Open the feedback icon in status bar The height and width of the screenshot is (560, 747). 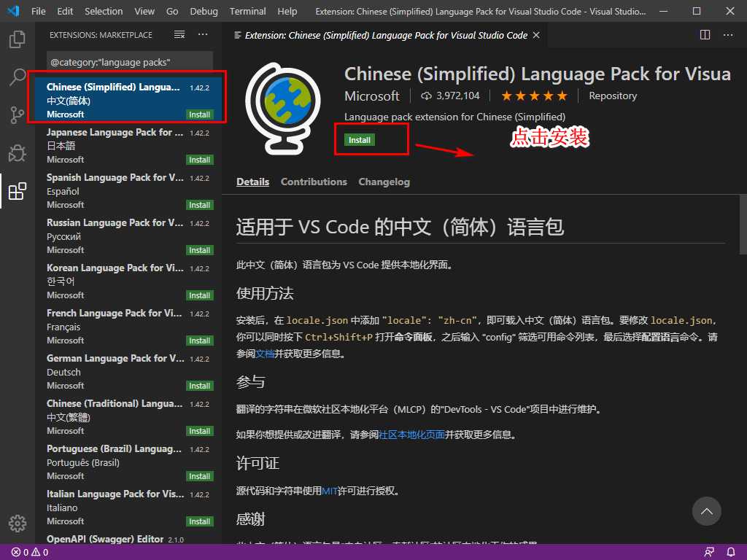[709, 552]
